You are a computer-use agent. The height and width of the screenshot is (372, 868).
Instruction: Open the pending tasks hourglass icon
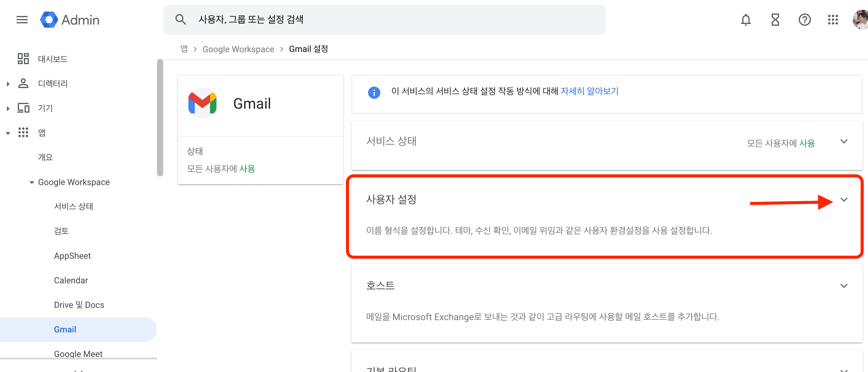(775, 20)
